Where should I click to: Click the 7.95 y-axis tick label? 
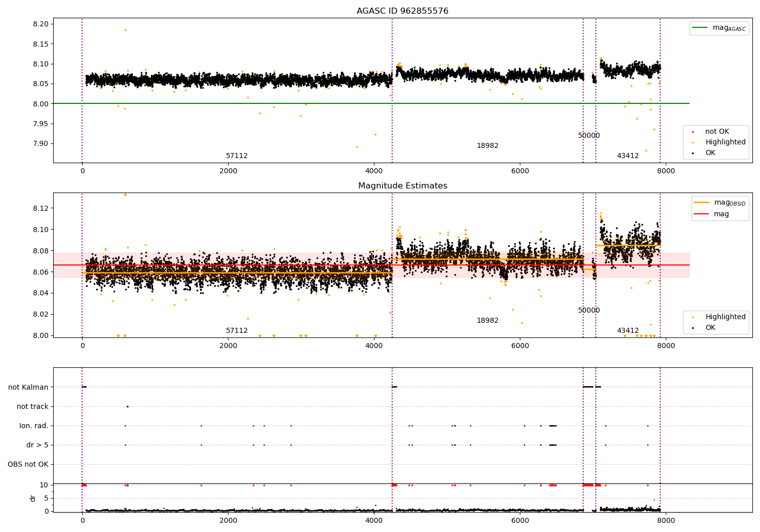(41, 124)
